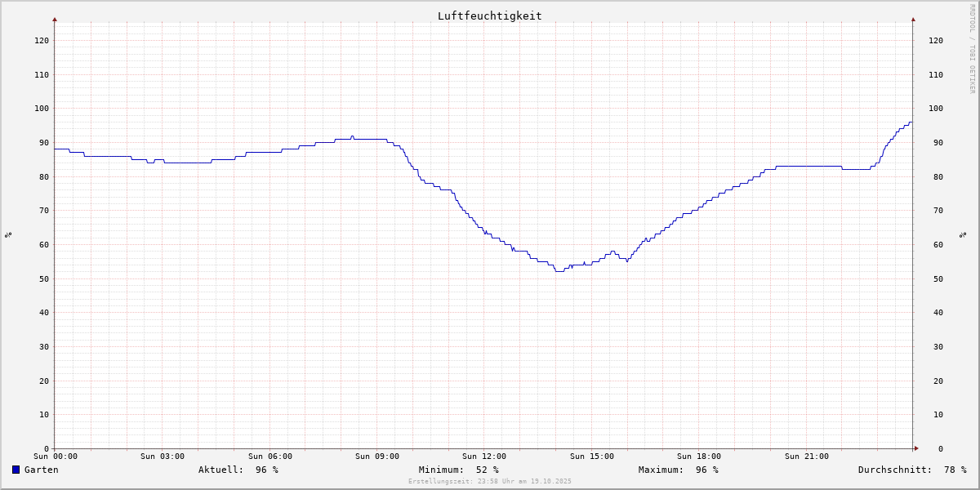Viewport: 980px width, 490px height.
Task: Click the left y-axis percent unit symbol
Action: (x=8, y=235)
